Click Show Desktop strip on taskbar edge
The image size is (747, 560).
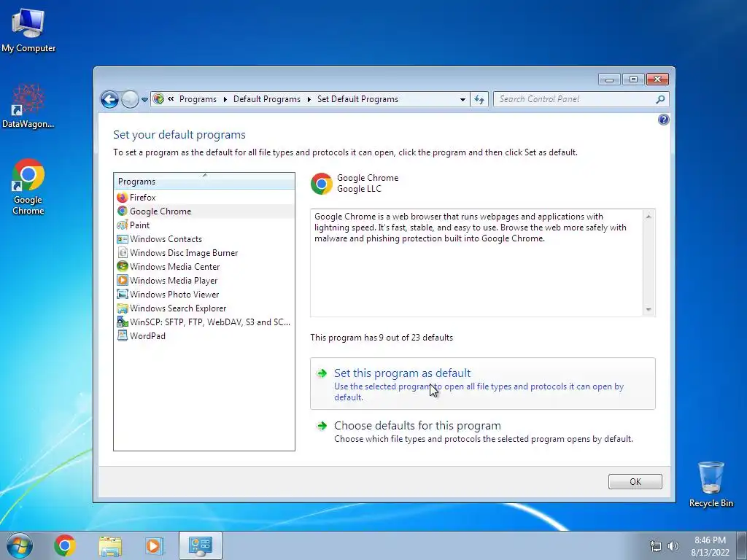742,545
